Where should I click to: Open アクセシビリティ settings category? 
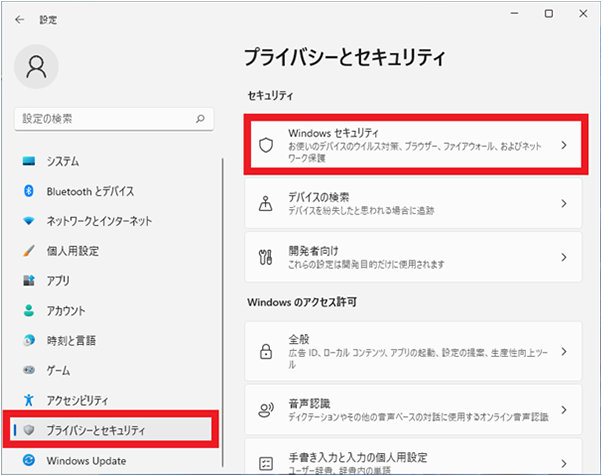(77, 400)
